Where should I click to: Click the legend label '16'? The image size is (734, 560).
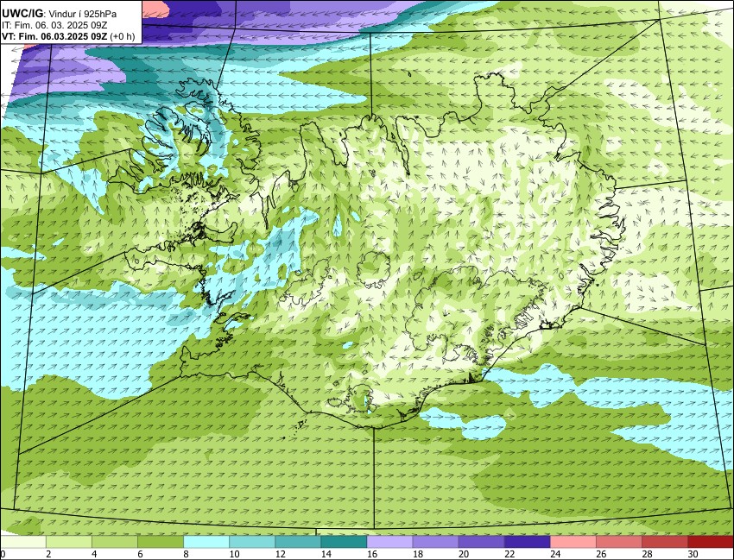click(x=372, y=554)
